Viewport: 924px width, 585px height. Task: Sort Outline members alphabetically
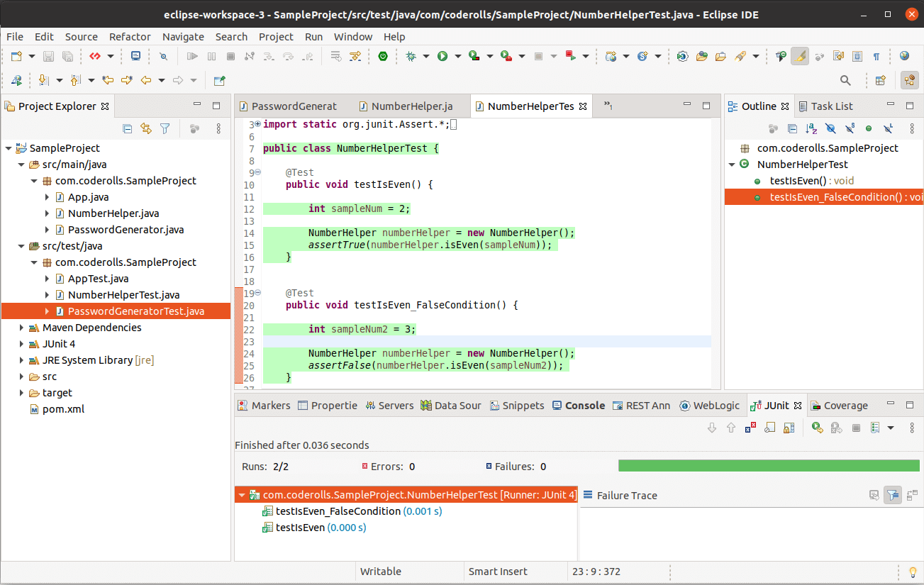[x=811, y=129]
